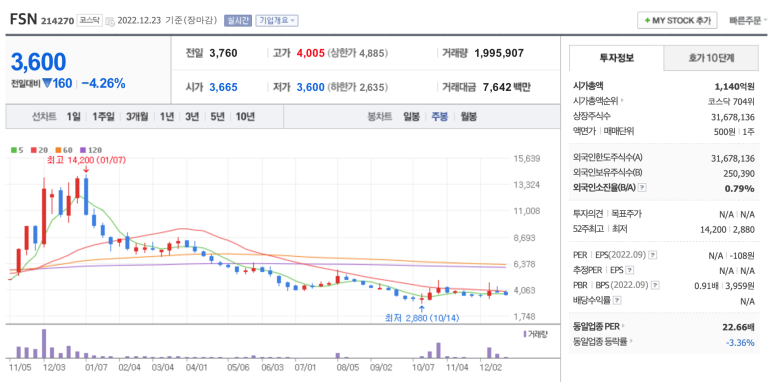The image size is (773, 382).
Task: Click the 실시간 realtime button
Action: pyautogui.click(x=238, y=21)
